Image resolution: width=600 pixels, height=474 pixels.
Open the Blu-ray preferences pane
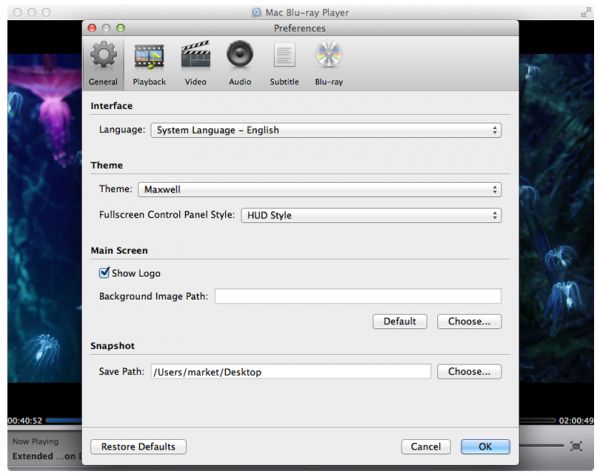(329, 64)
